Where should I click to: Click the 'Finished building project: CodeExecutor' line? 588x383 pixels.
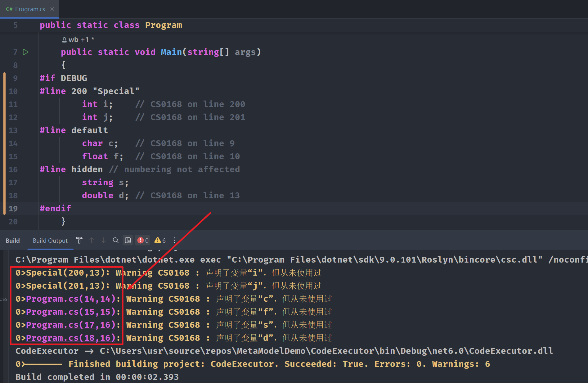(x=253, y=364)
